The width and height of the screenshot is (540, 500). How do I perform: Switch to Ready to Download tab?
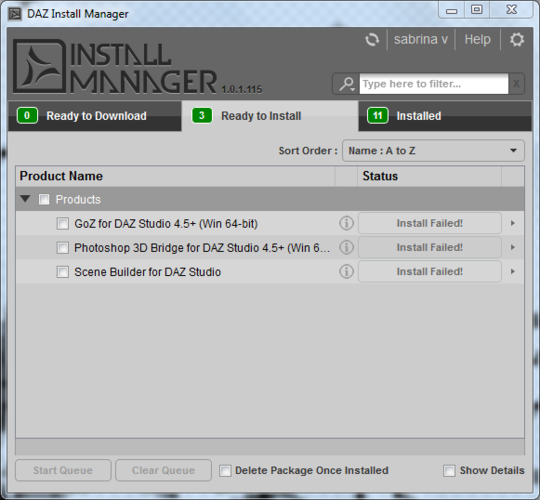95,116
